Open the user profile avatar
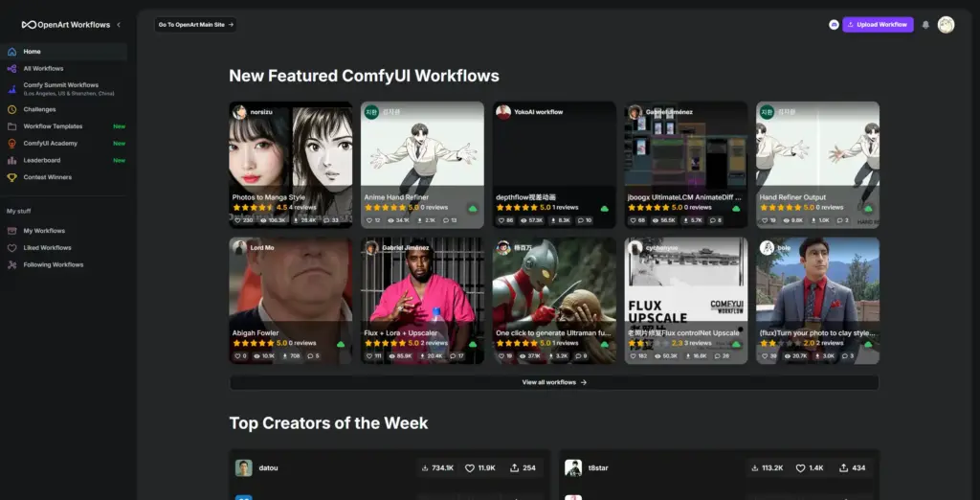Image resolution: width=980 pixels, height=500 pixels. 946,25
